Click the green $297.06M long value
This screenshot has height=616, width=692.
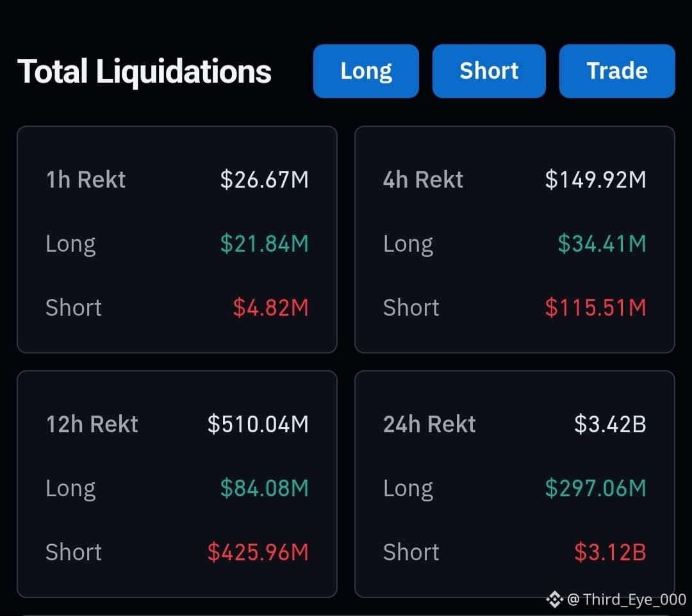pos(595,488)
